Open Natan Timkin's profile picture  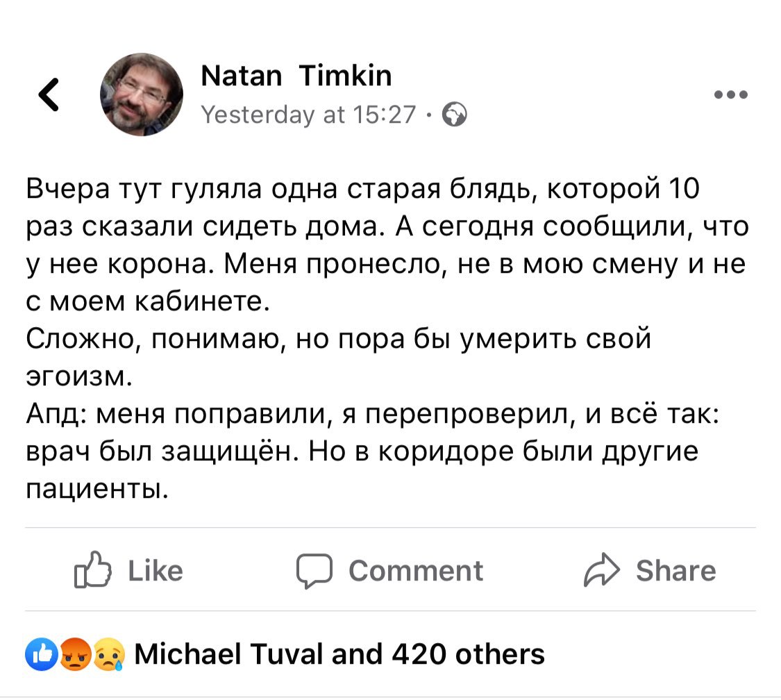tap(142, 94)
